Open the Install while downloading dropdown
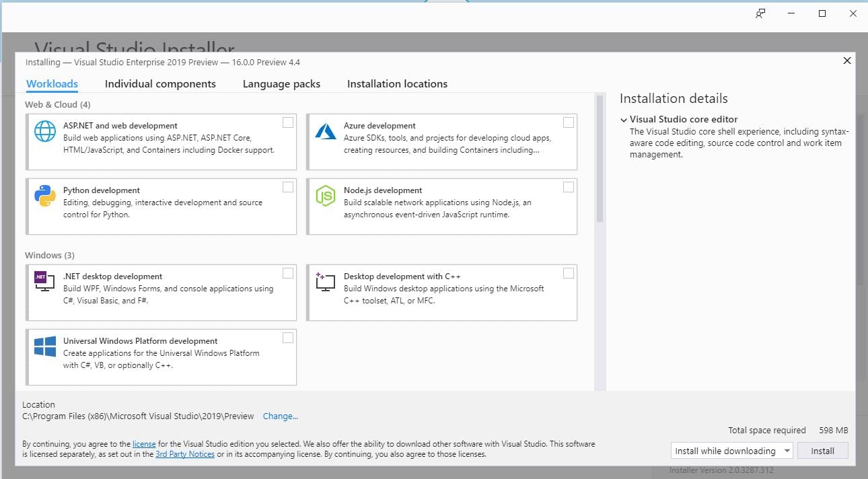 point(732,451)
